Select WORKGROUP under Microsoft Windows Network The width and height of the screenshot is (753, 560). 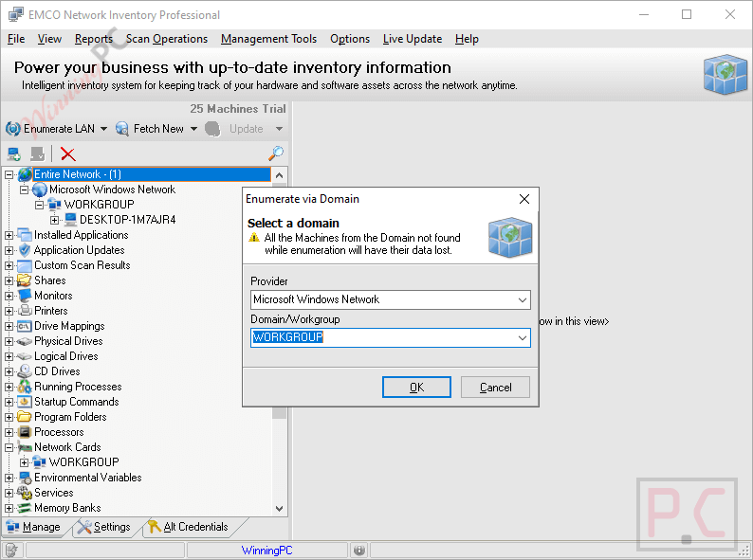[x=100, y=205]
